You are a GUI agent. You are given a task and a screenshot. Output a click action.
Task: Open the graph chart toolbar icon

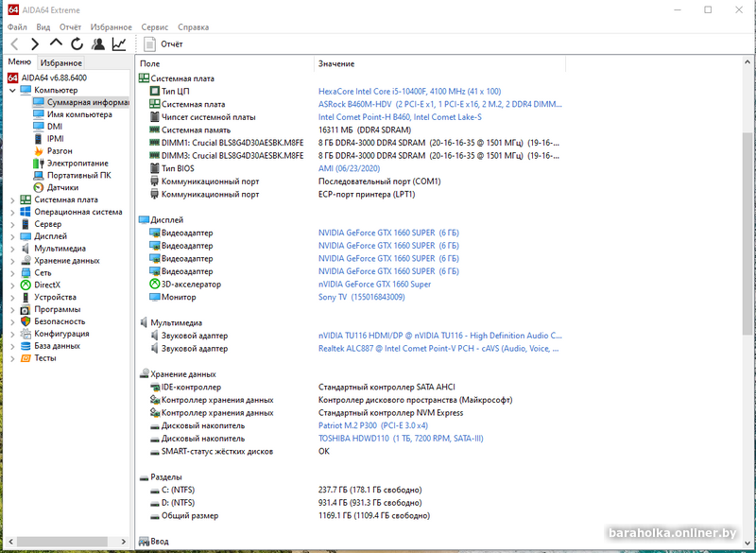[x=119, y=44]
